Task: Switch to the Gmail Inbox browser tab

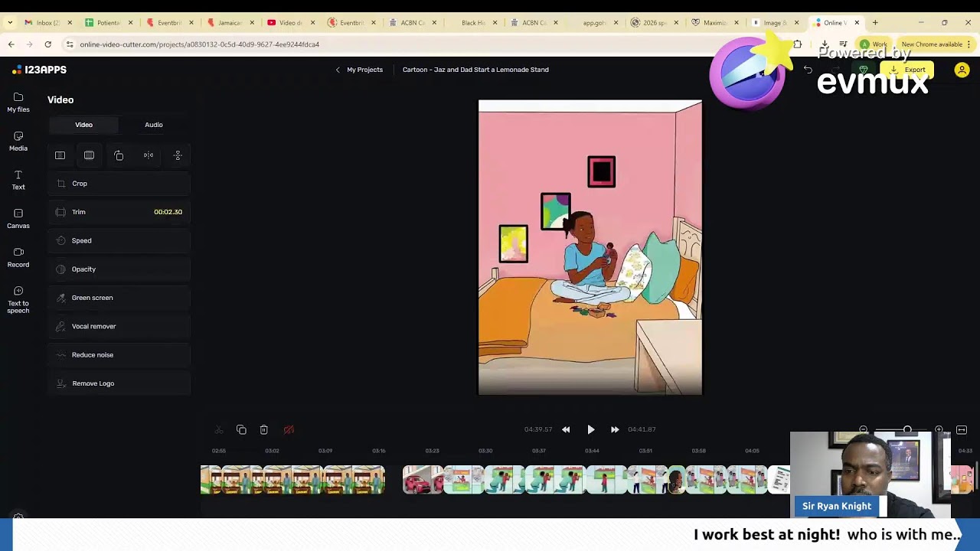Action: pyautogui.click(x=47, y=23)
